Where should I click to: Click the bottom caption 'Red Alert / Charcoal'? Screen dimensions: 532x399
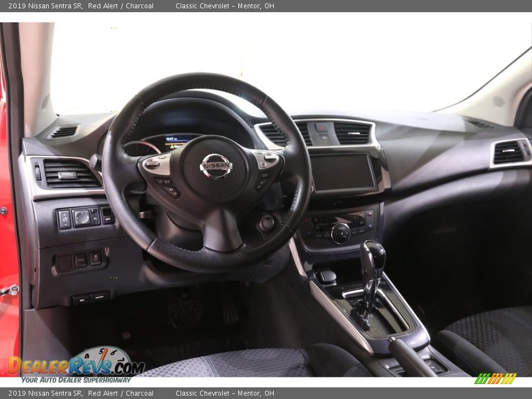(121, 393)
